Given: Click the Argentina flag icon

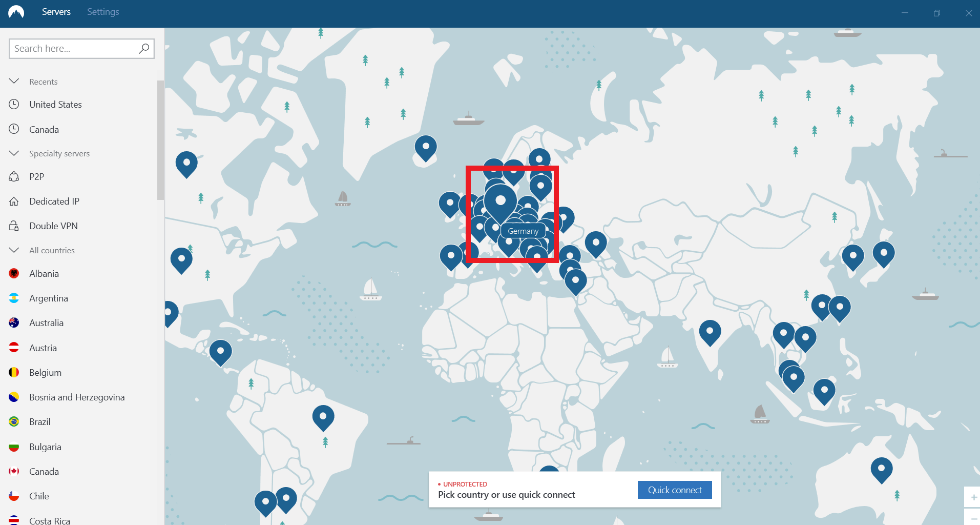Looking at the screenshot, I should point(14,298).
